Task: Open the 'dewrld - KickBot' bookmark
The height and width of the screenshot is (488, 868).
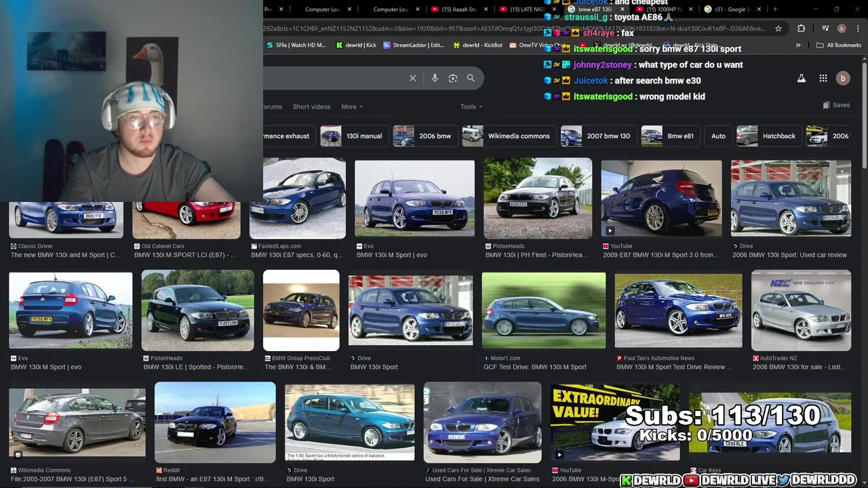Action: [477, 45]
